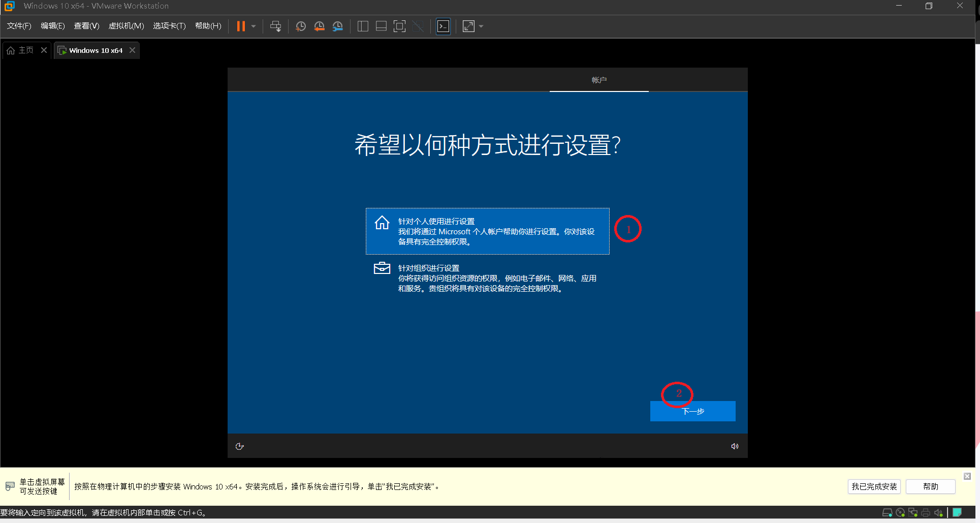The height and width of the screenshot is (523, 980).
Task: Click the sound card status icon
Action: tap(938, 513)
